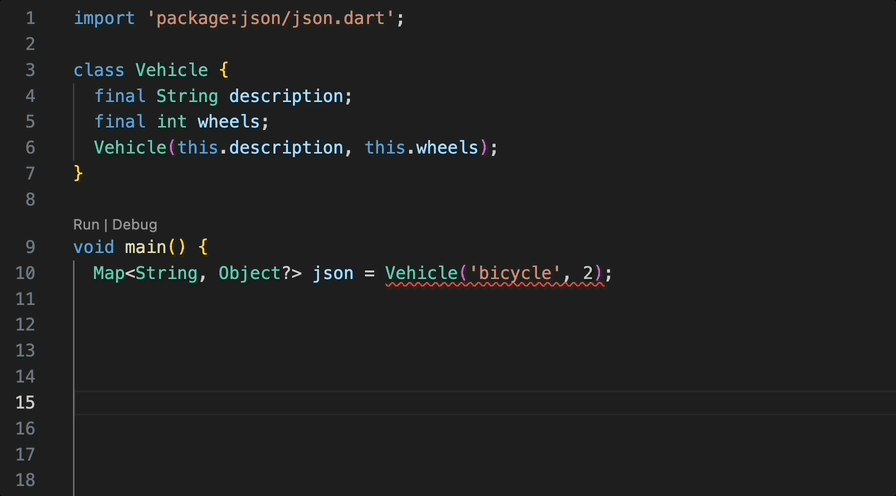Viewport: 896px width, 496px height.
Task: Click the import keyword on line 1
Action: coord(104,19)
